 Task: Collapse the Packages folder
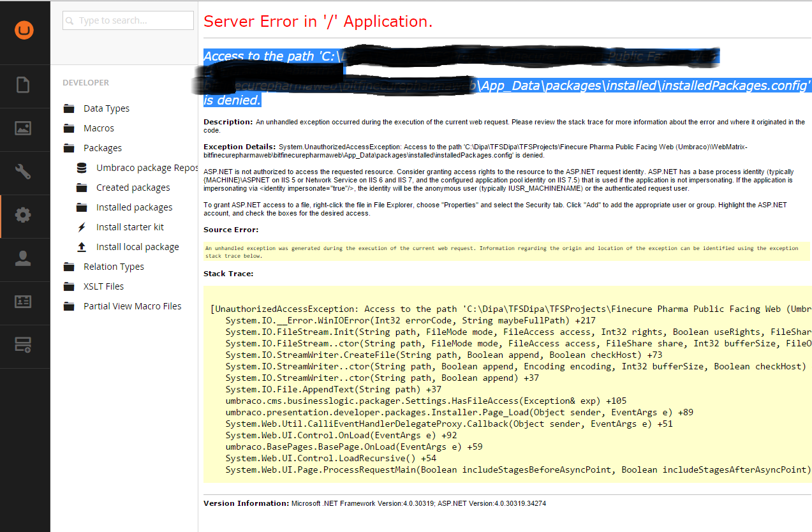[102, 148]
